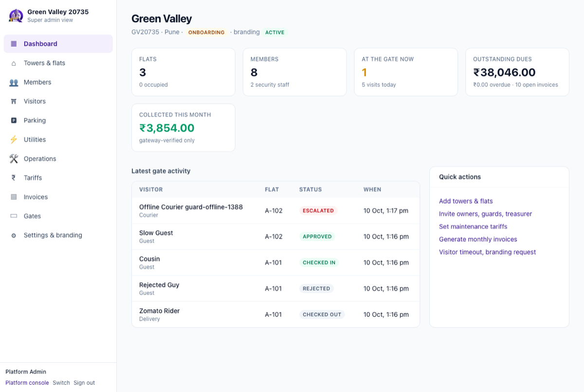This screenshot has height=392, width=584.
Task: Open the Parking section
Action: [58, 121]
